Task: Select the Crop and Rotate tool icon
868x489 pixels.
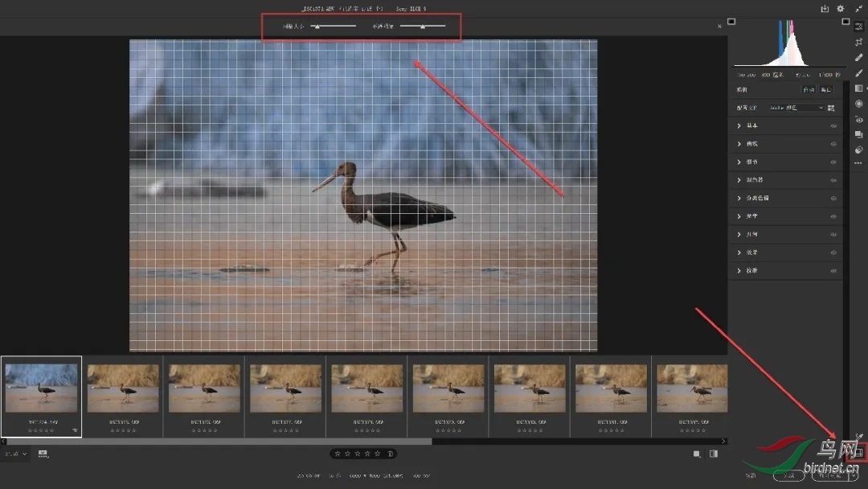Action: click(x=858, y=42)
